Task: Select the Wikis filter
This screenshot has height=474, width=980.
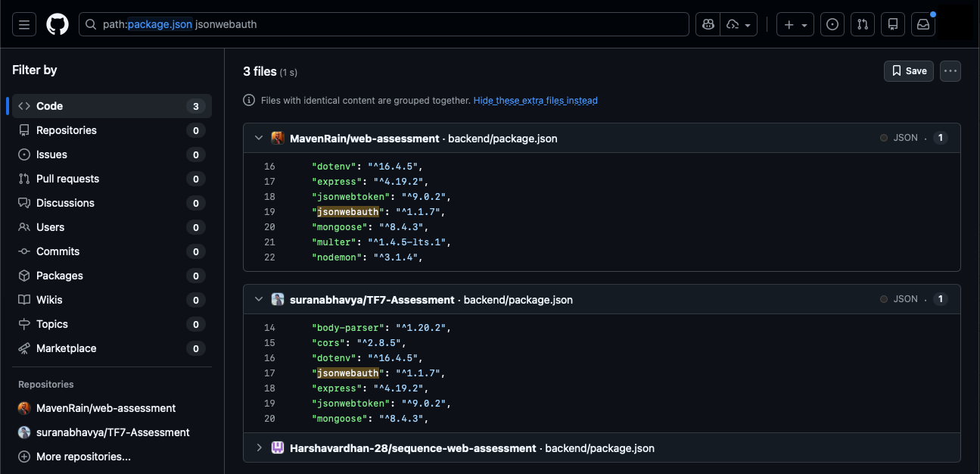Action: [112, 300]
